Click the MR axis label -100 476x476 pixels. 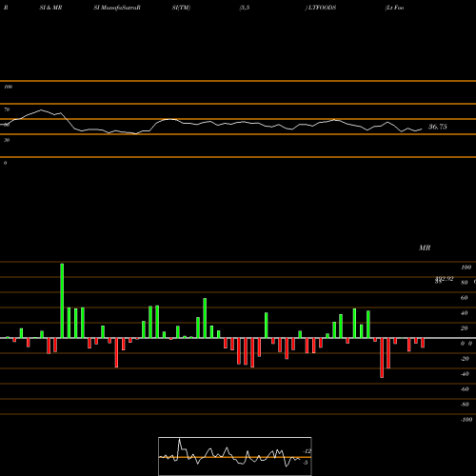(x=466, y=420)
